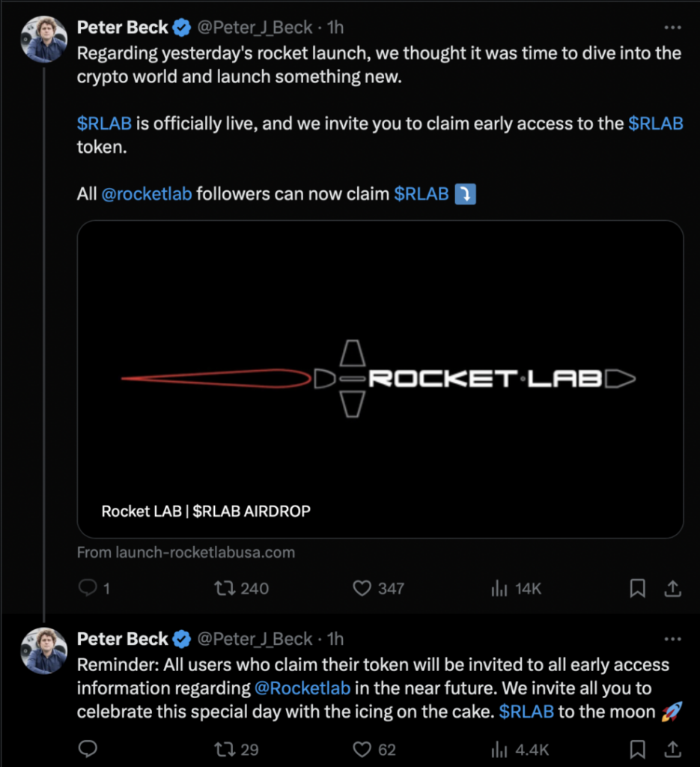Viewport: 700px width, 767px height.
Task: Open the @Rocketlab mention in Reminder tweet
Action: [302, 688]
